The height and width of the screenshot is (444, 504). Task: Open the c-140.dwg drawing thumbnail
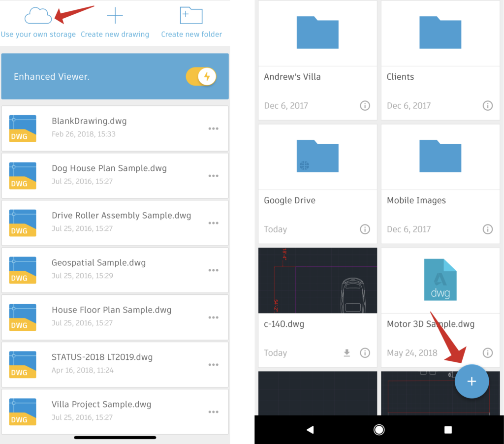pos(317,280)
